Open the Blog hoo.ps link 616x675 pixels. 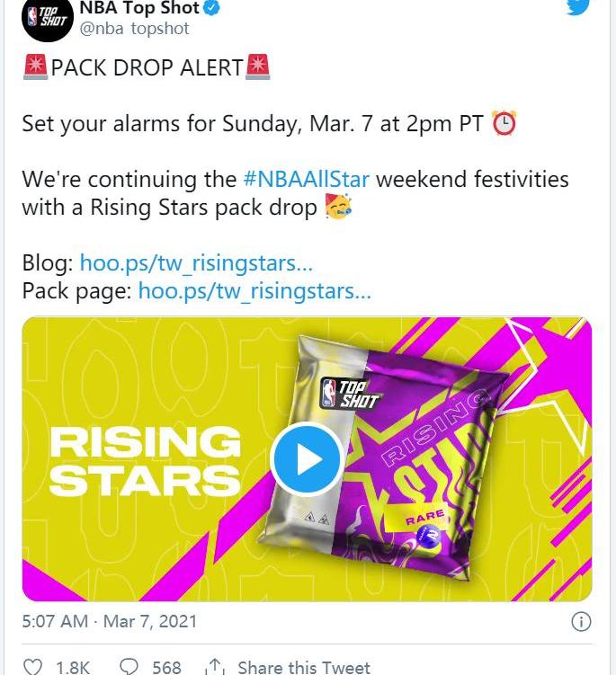(196, 263)
